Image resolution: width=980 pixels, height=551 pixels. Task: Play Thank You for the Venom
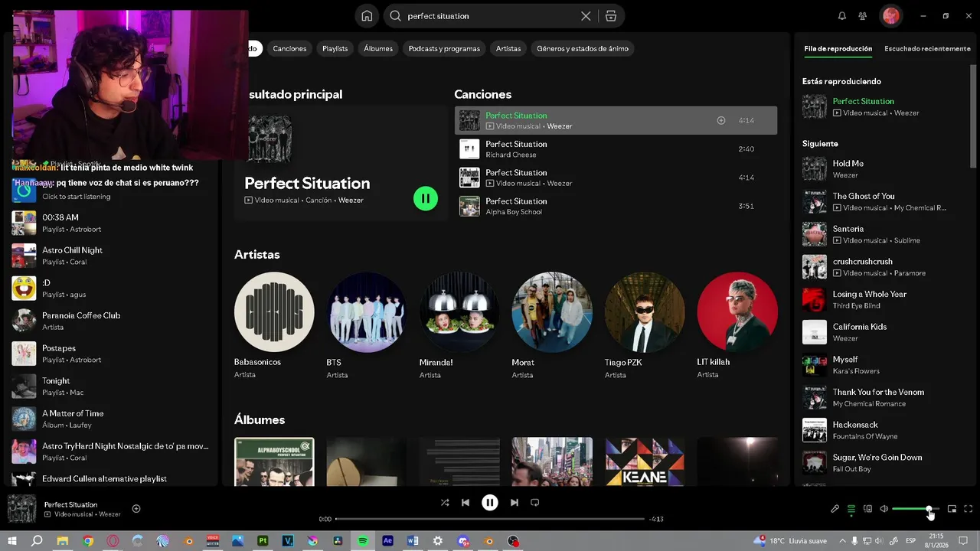click(x=884, y=398)
